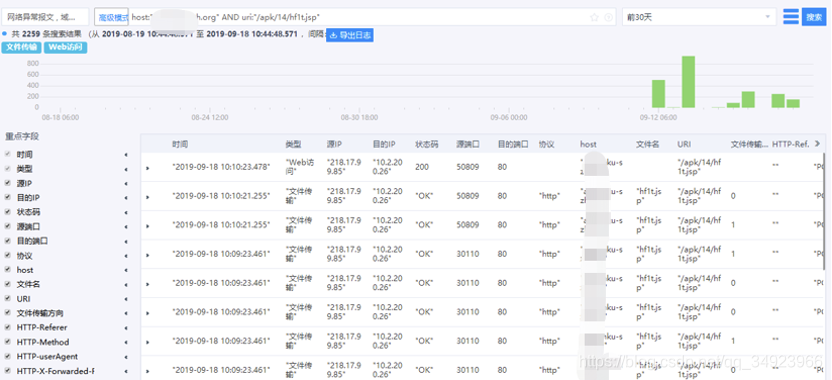The height and width of the screenshot is (380, 832).
Task: Toggle the 源端口 field checkbox
Action: click(7, 227)
